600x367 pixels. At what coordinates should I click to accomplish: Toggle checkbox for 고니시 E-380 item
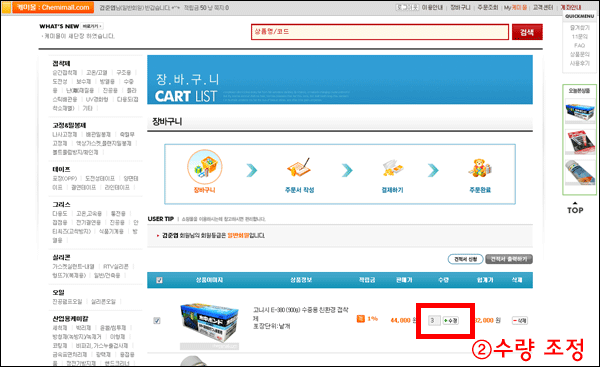pyautogui.click(x=157, y=321)
